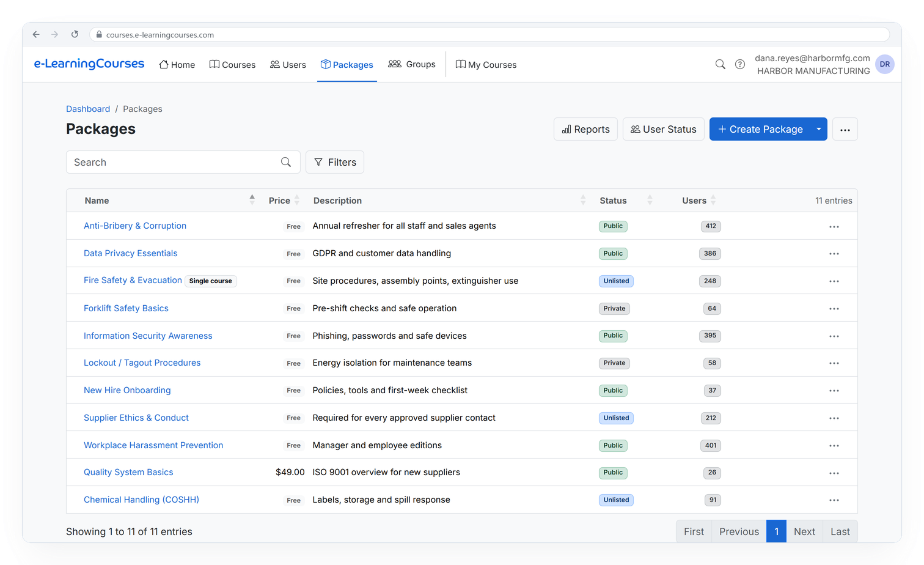Open My Courses nav item
Viewport: 924px width, 565px height.
[x=486, y=65]
